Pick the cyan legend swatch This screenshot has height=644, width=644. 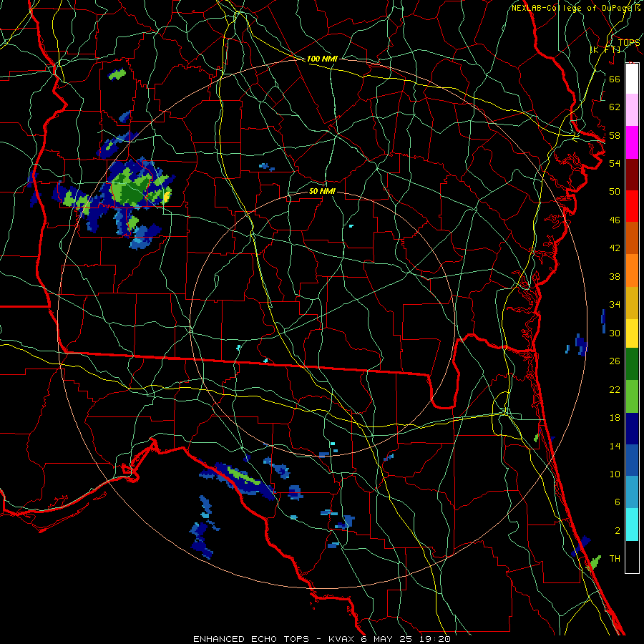[x=632, y=525]
